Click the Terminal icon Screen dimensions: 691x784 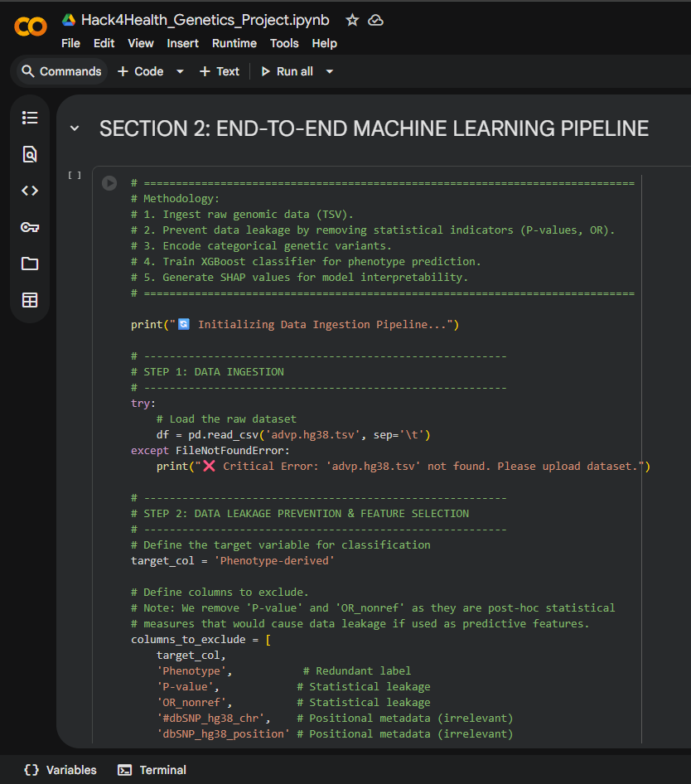[124, 770]
